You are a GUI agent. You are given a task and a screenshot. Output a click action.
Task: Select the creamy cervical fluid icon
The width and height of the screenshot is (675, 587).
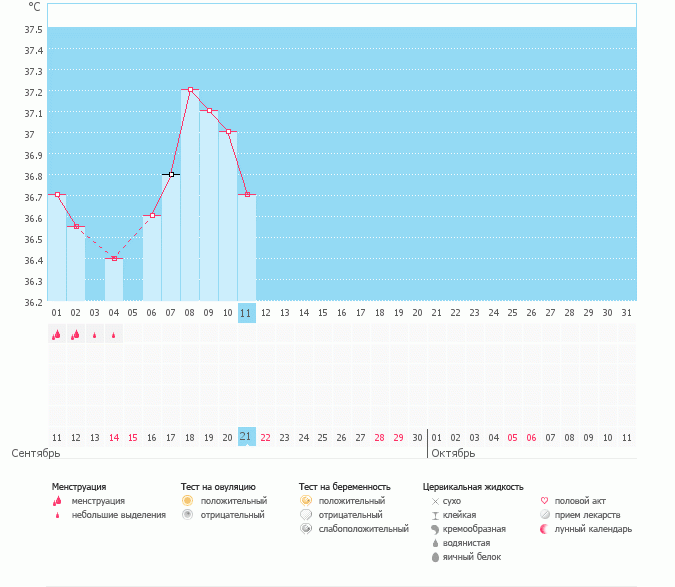(x=434, y=528)
